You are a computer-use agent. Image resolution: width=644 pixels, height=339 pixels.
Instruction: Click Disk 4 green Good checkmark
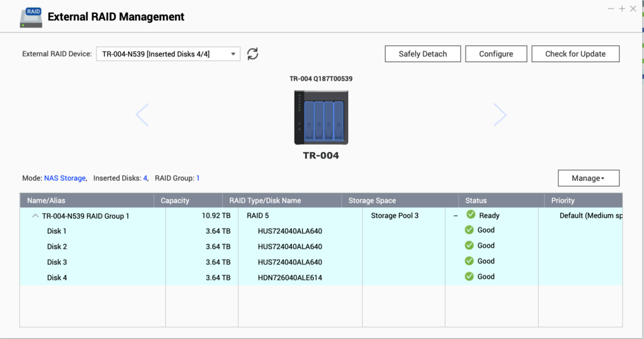pos(469,276)
